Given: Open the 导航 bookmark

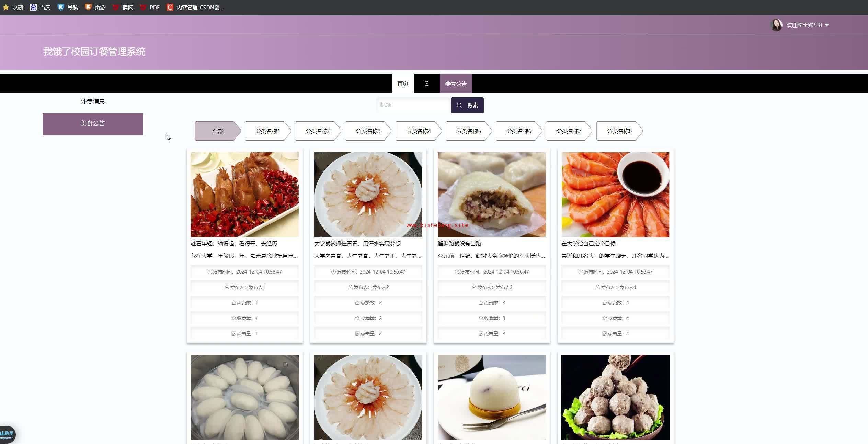Looking at the screenshot, I should (68, 7).
